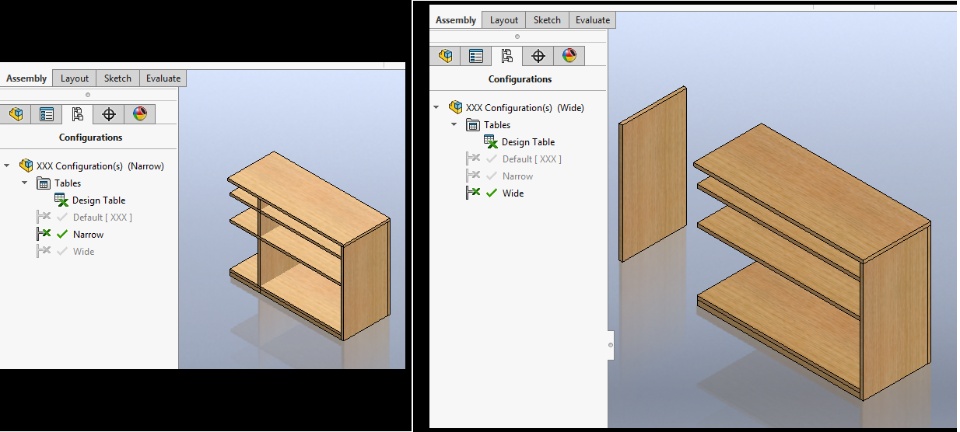Select Wide configuration in left window
The width and height of the screenshot is (960, 432).
point(83,251)
